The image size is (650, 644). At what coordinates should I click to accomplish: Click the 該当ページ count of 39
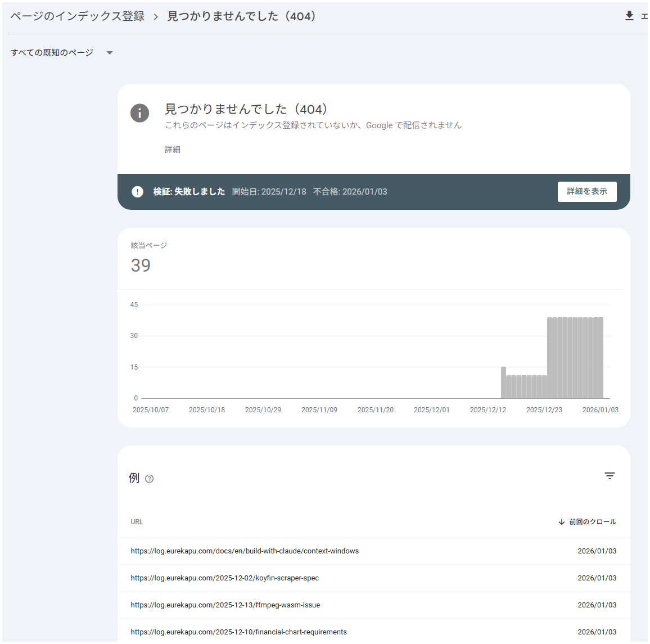pyautogui.click(x=141, y=265)
